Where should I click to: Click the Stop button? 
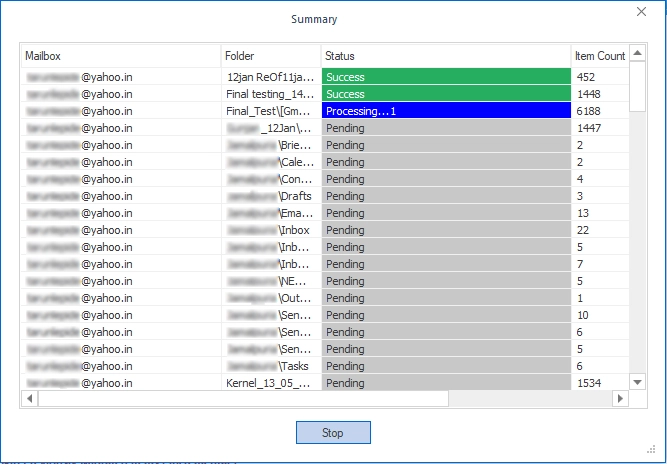[x=333, y=433]
